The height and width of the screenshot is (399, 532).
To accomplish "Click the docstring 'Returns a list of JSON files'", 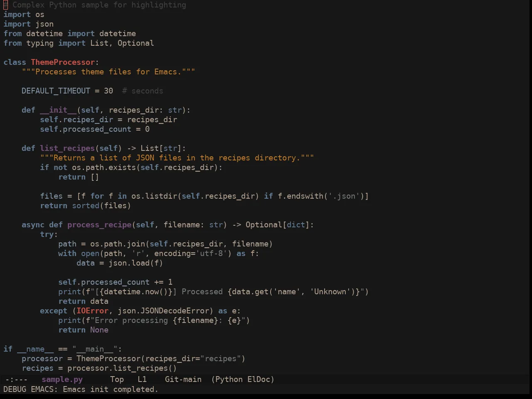I will (177, 158).
